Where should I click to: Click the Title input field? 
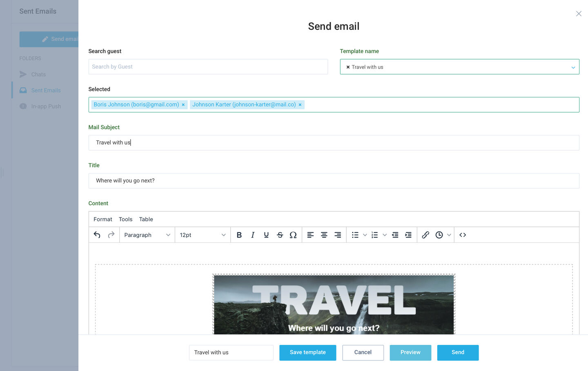click(x=334, y=180)
